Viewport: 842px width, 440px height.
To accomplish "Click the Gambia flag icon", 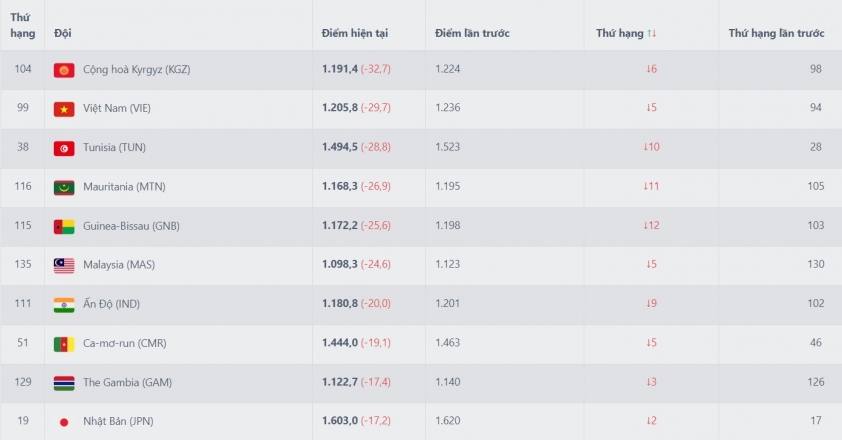I will [64, 383].
